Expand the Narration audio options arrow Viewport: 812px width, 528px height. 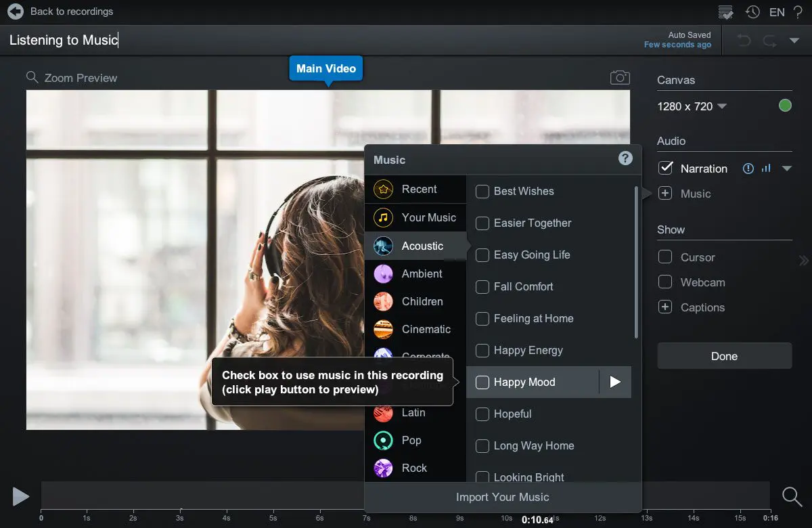coord(786,168)
